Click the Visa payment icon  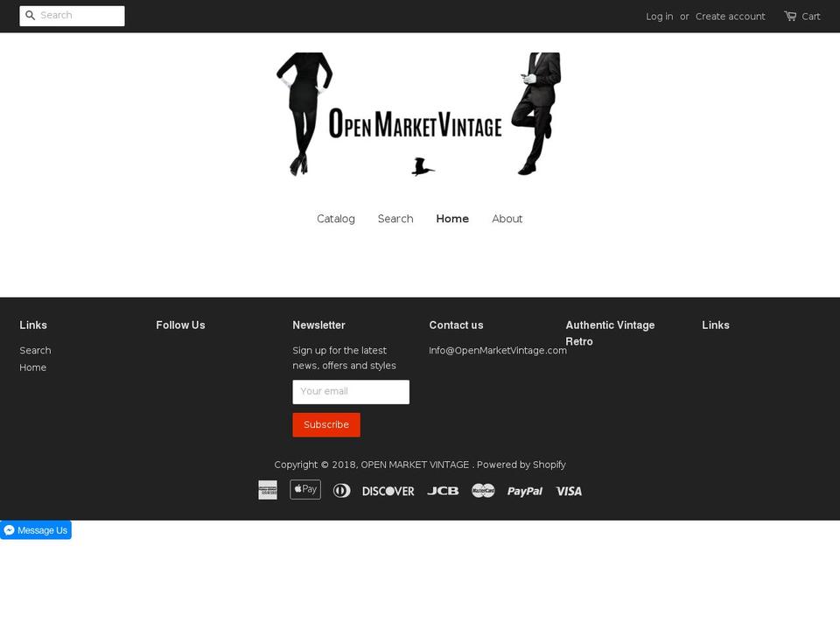tap(569, 491)
